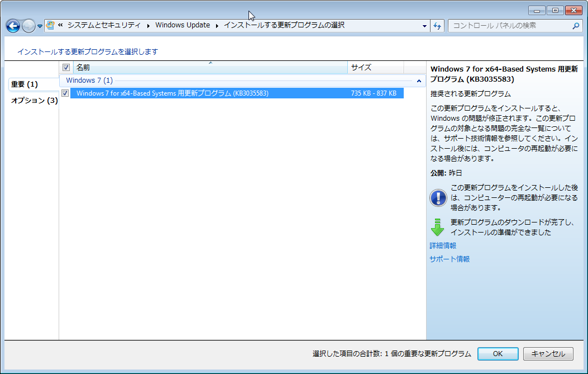The width and height of the screenshot is (588, 374).
Task: Switch to the オプション (3) tab
Action: point(34,100)
